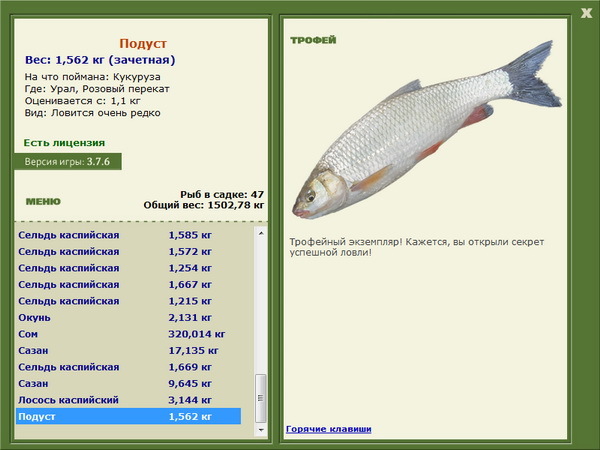The width and height of the screenshot is (600, 450).
Task: Click the Оценивается с: 1,1 кг line
Action: coord(83,101)
